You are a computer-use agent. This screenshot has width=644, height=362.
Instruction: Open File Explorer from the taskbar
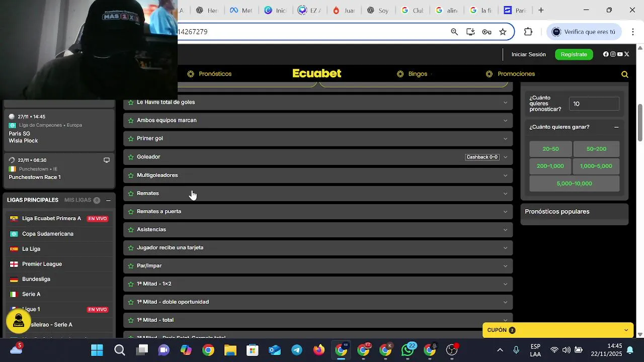coord(230,350)
